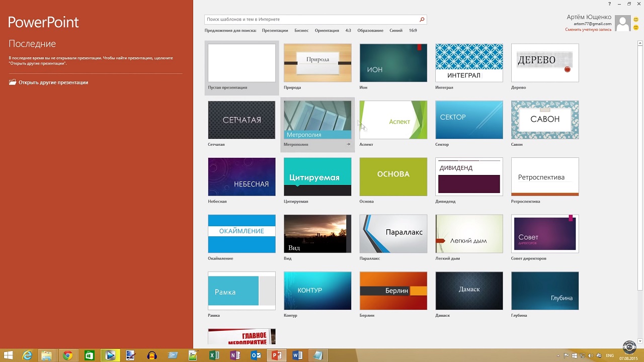644x362 pixels.
Task: Pin the Метрополия template with the pin icon
Action: pos(348,144)
